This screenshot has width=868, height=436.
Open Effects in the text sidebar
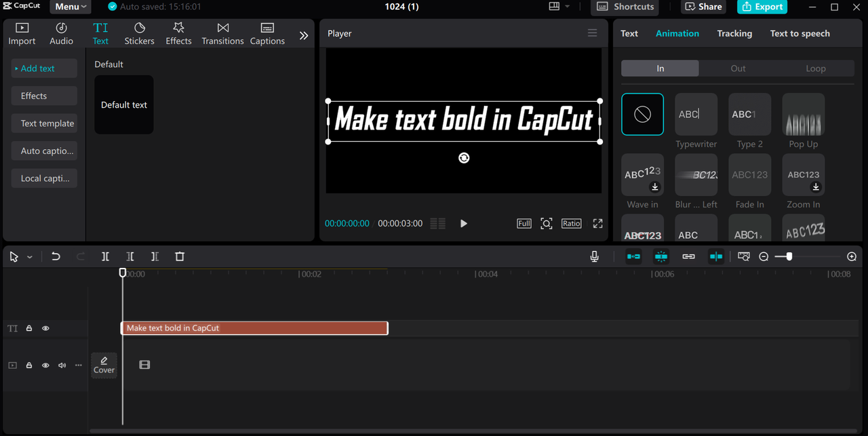tap(44, 96)
